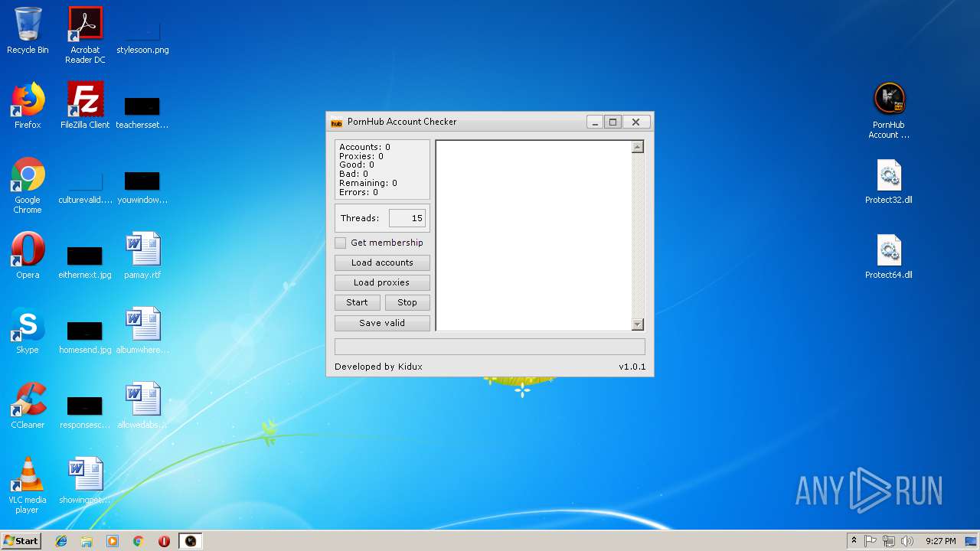
Task: Select the albumwhere document icon
Action: (142, 331)
